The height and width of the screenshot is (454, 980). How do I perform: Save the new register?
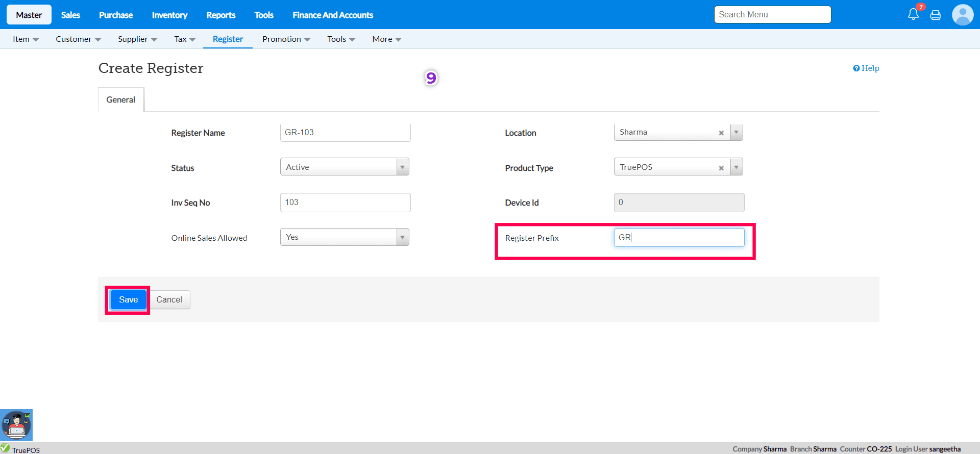[128, 299]
